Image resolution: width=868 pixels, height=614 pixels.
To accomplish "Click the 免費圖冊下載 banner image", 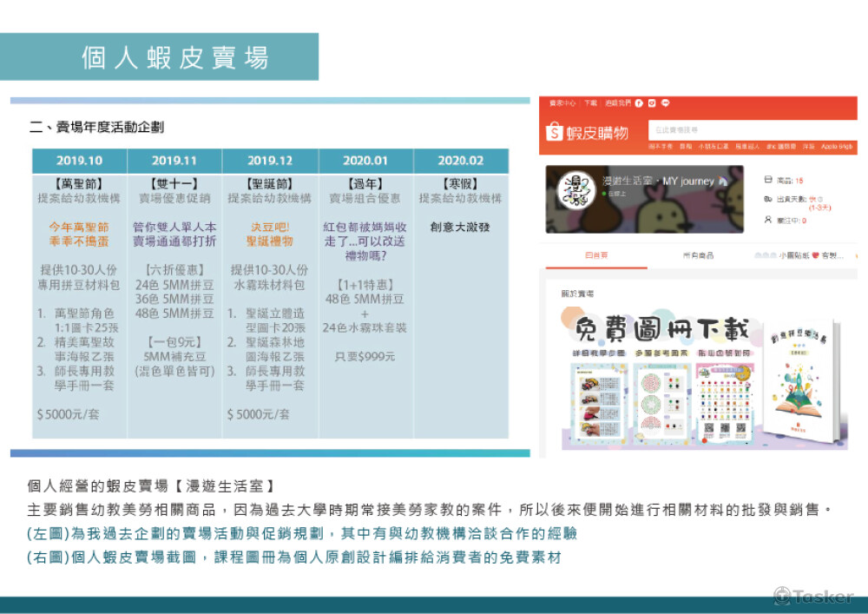I will tap(661, 330).
